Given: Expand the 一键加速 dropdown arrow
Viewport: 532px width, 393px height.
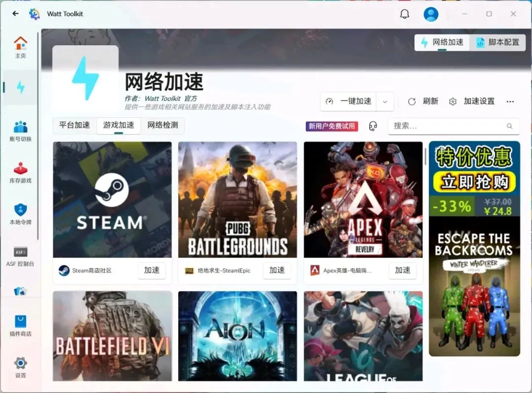Looking at the screenshot, I should pos(385,102).
